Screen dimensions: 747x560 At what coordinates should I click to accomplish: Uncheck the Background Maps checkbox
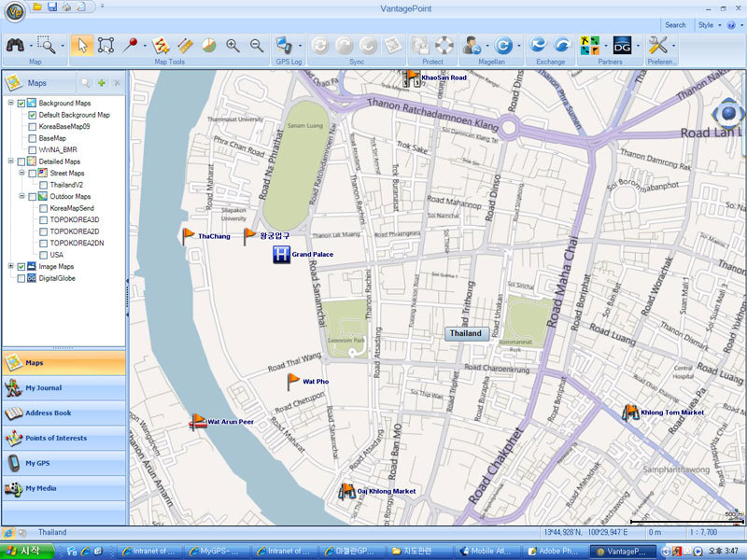pyautogui.click(x=21, y=103)
